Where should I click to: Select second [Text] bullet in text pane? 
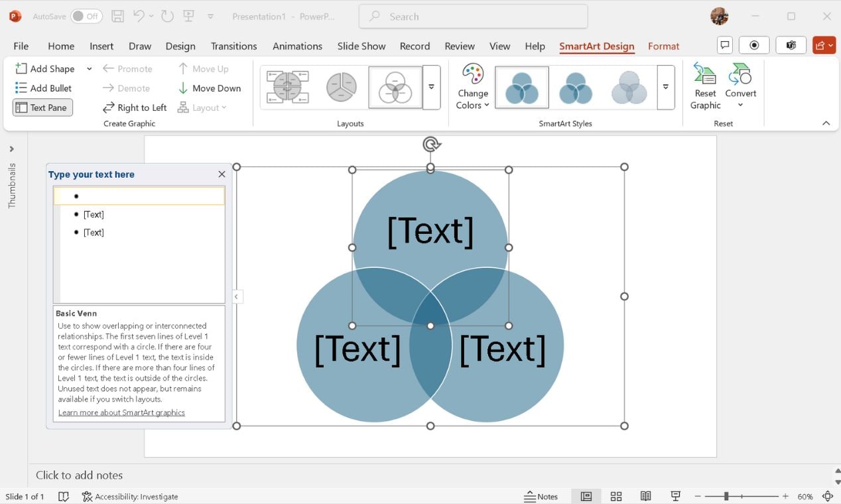point(94,214)
